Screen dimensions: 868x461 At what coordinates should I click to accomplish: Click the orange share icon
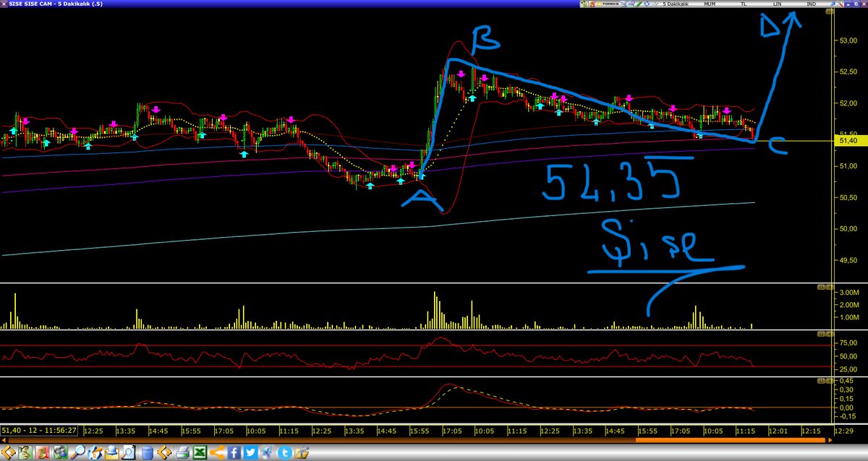pos(216,453)
